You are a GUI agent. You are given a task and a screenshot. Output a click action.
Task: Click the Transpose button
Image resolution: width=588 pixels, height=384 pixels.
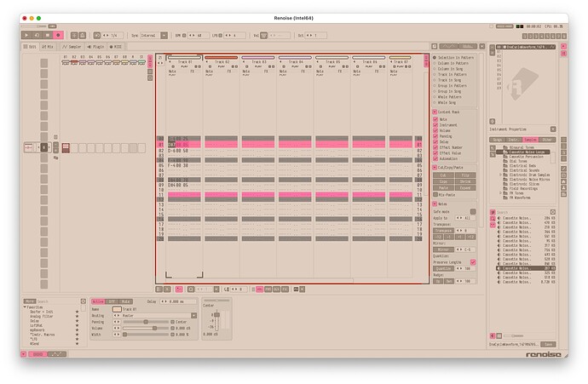[443, 231]
